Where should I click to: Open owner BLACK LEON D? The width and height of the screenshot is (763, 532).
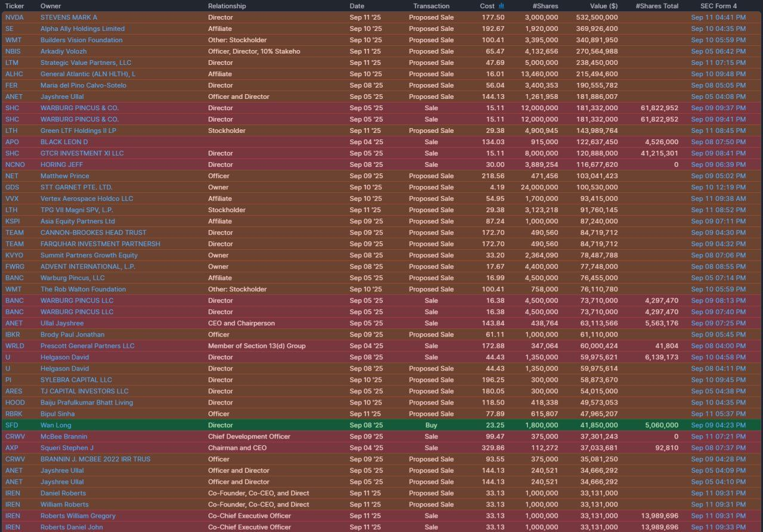coord(64,142)
